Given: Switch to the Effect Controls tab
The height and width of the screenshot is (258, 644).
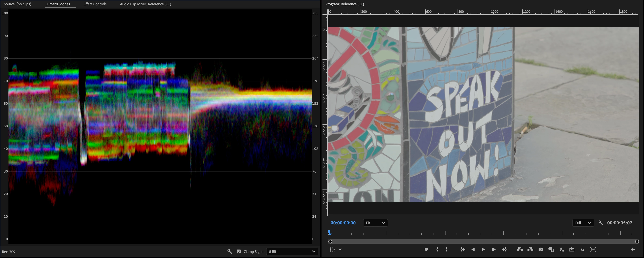Looking at the screenshot, I should pos(95,4).
